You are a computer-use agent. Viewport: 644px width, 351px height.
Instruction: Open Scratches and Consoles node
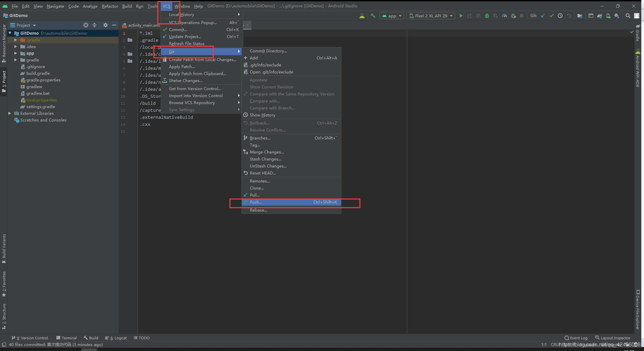click(40, 120)
